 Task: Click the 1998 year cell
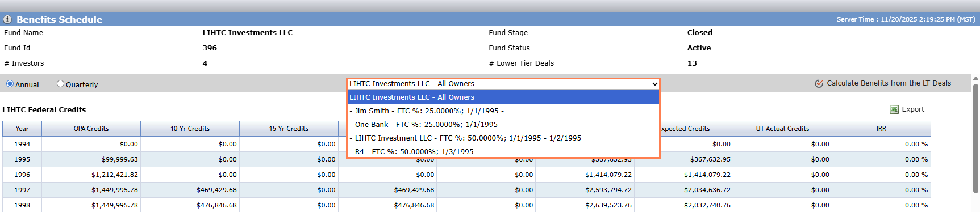(x=22, y=205)
